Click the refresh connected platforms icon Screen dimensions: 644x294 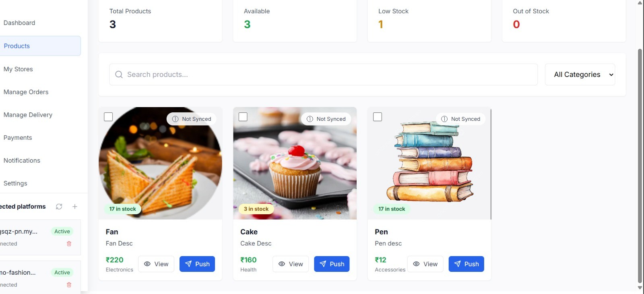59,207
